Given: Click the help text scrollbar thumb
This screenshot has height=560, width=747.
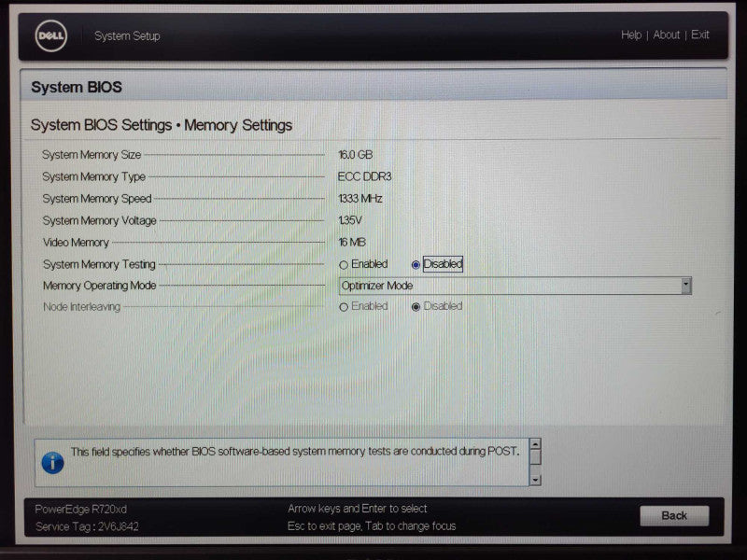Looking at the screenshot, I should (535, 457).
